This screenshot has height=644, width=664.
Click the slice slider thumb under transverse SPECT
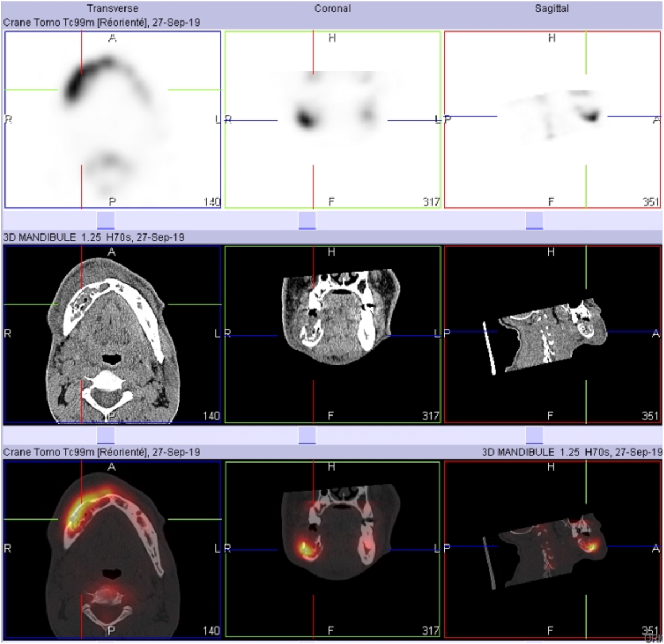[x=106, y=220]
